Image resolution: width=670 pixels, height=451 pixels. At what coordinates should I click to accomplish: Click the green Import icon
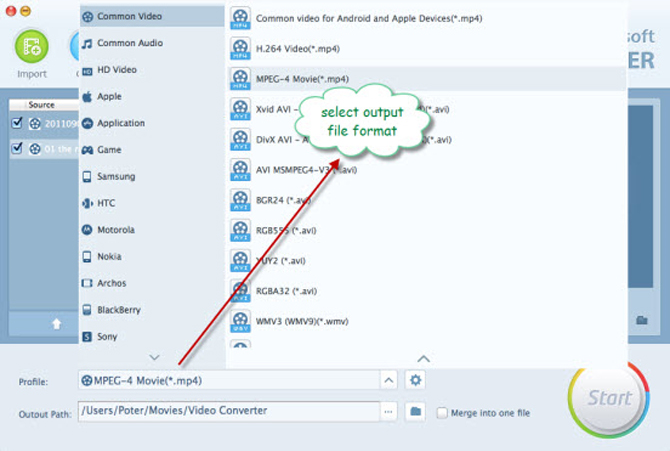32,46
